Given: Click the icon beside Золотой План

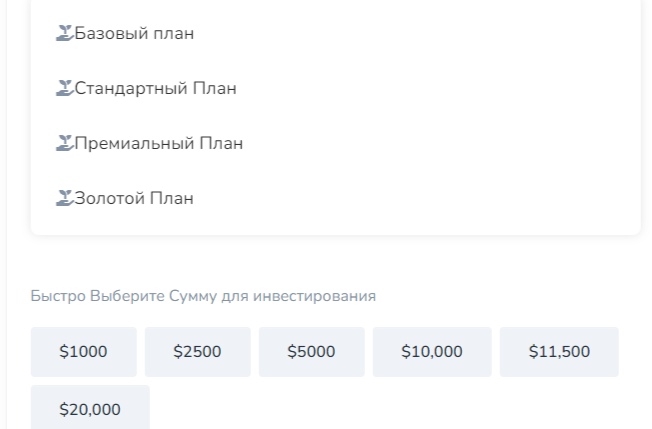Looking at the screenshot, I should tap(65, 199).
